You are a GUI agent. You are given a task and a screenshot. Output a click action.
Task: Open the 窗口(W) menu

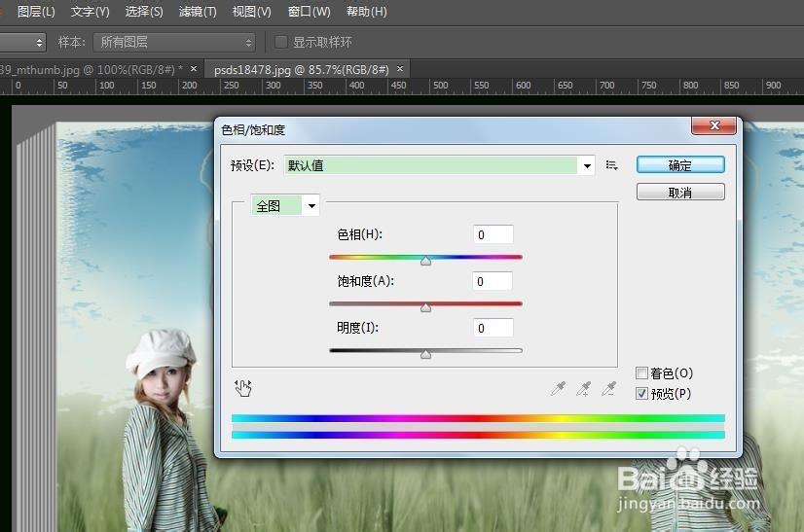309,12
